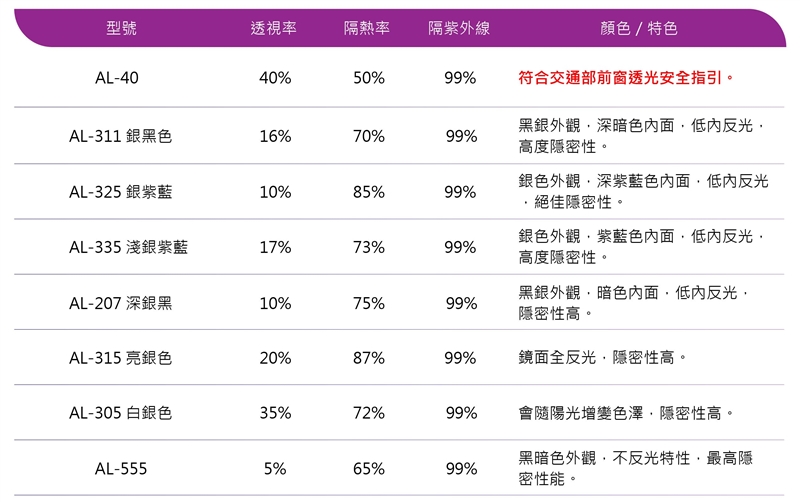Select the AL-555 model cell
Image resolution: width=800 pixels, height=502 pixels.
click(x=120, y=468)
